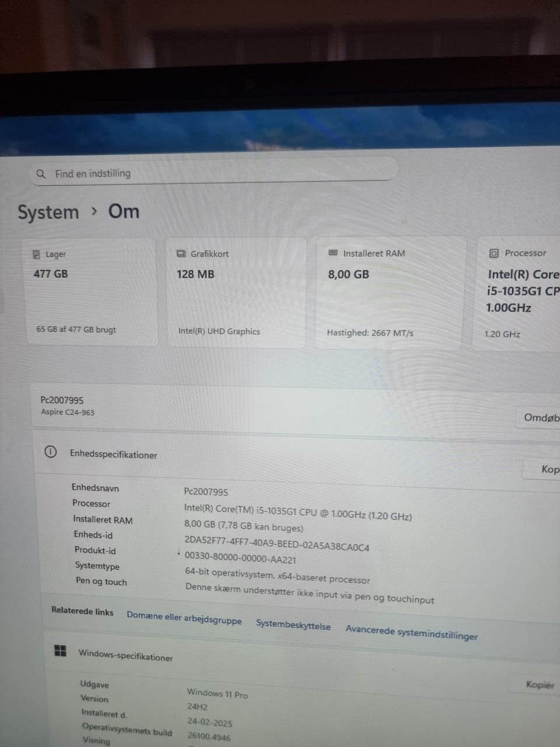
Task: Copy device specifications with Kopiér button
Action: [x=542, y=469]
